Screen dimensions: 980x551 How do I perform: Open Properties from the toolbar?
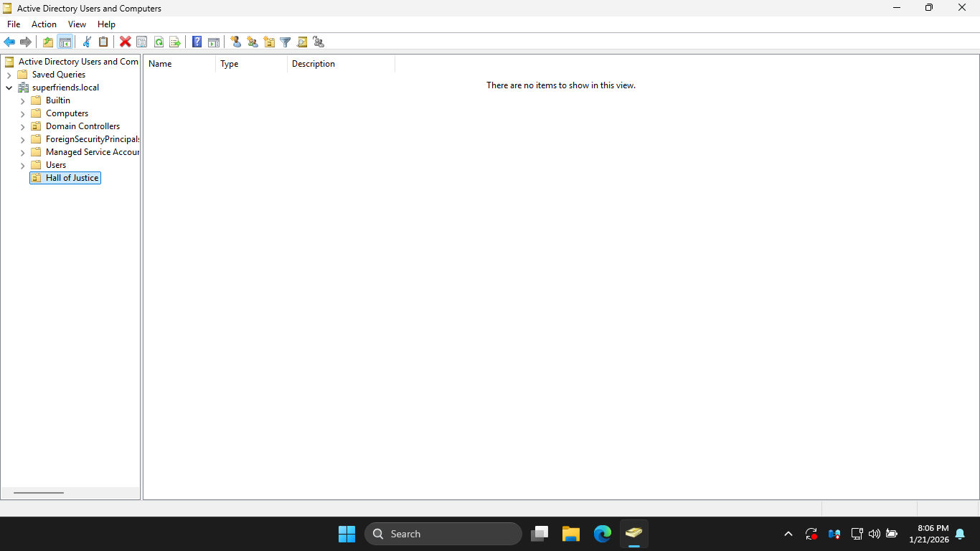click(x=141, y=42)
